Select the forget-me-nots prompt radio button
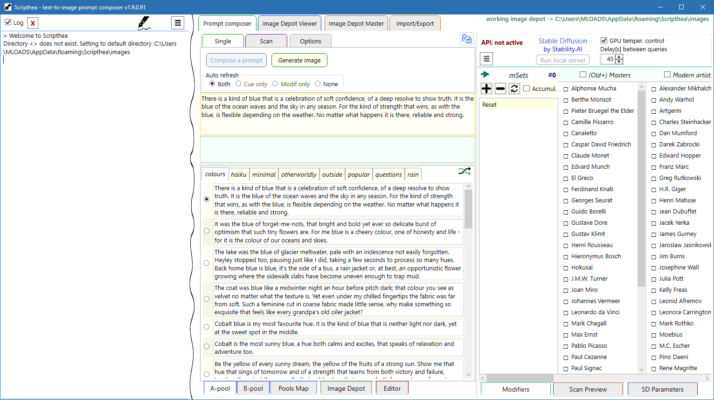 pyautogui.click(x=207, y=231)
